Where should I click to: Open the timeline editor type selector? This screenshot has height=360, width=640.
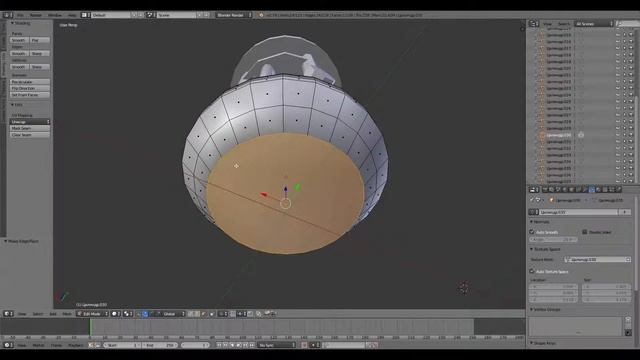pyautogui.click(x=8, y=345)
